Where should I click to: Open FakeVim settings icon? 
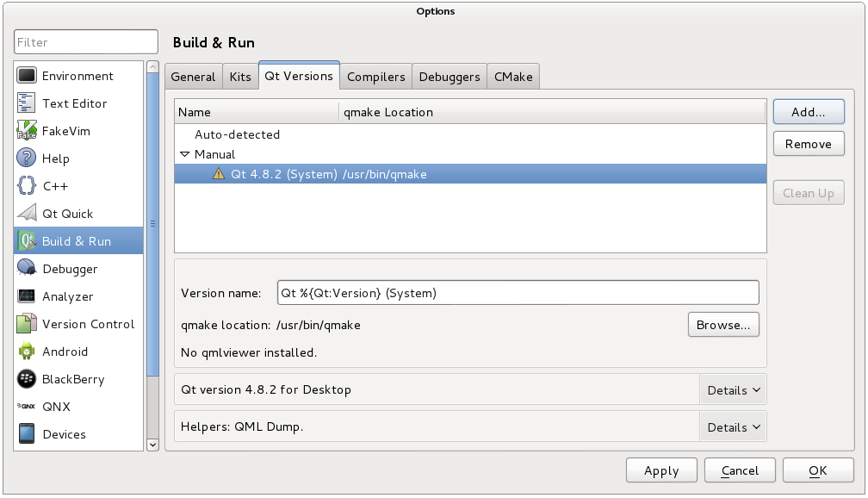coord(27,131)
